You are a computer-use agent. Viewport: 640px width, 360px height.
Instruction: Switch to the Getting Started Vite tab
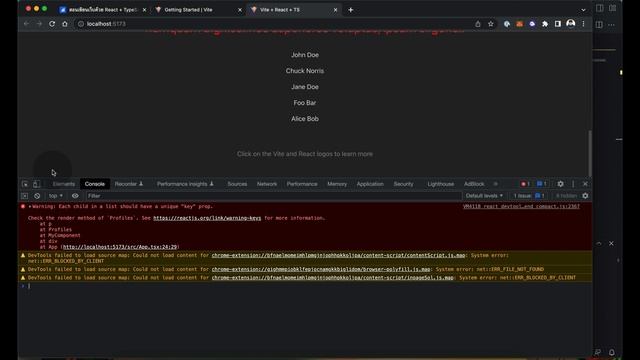coord(198,10)
